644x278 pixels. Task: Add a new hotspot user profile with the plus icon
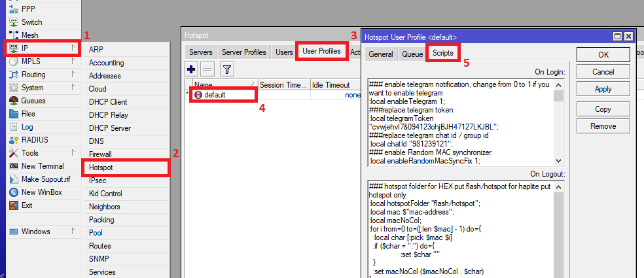[x=190, y=69]
